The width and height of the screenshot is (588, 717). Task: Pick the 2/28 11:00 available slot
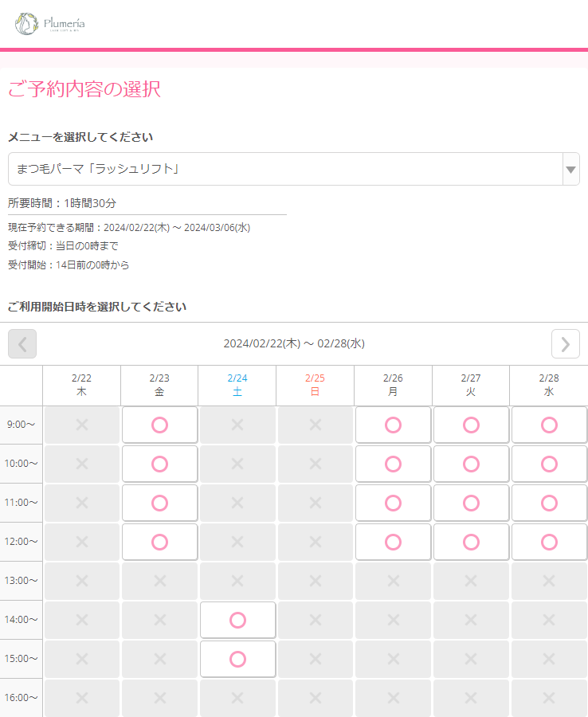click(549, 503)
